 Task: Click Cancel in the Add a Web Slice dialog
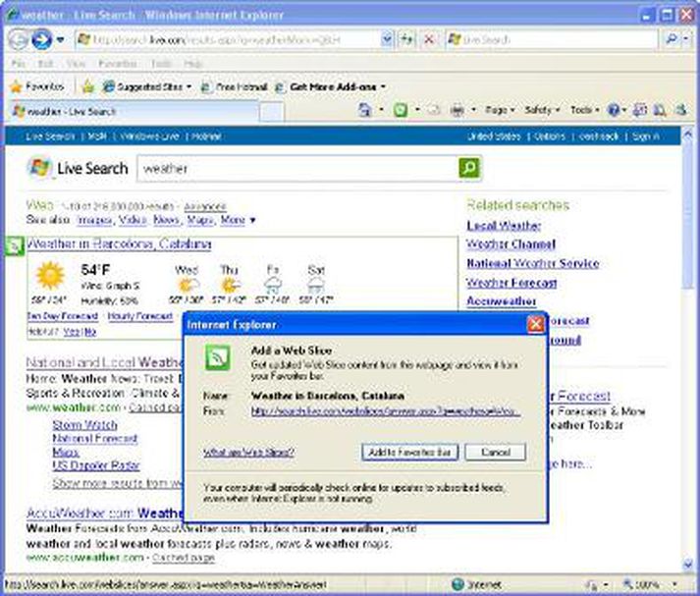point(496,453)
